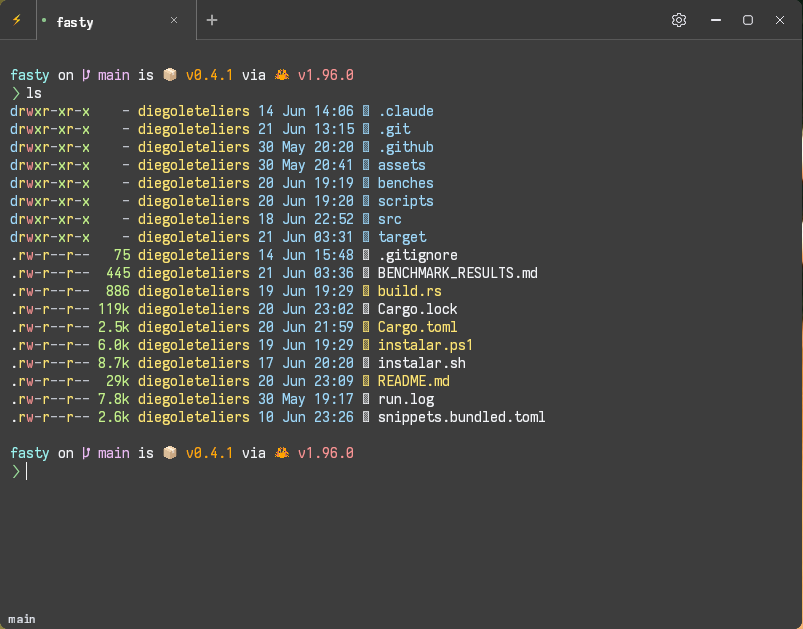The height and width of the screenshot is (629, 803).
Task: Click the file icon beside .gitignore
Action: tap(366, 255)
